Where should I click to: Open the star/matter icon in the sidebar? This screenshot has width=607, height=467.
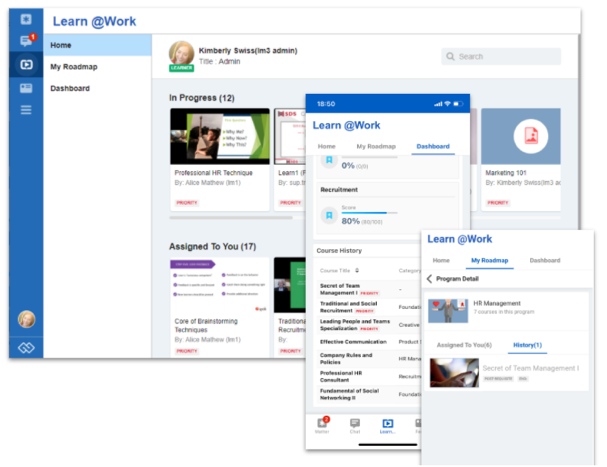26,19
